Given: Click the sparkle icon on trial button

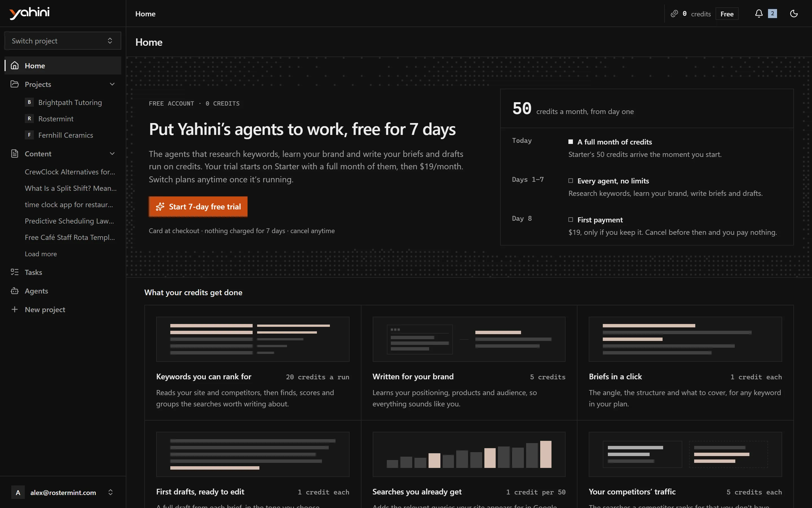Looking at the screenshot, I should pos(160,207).
